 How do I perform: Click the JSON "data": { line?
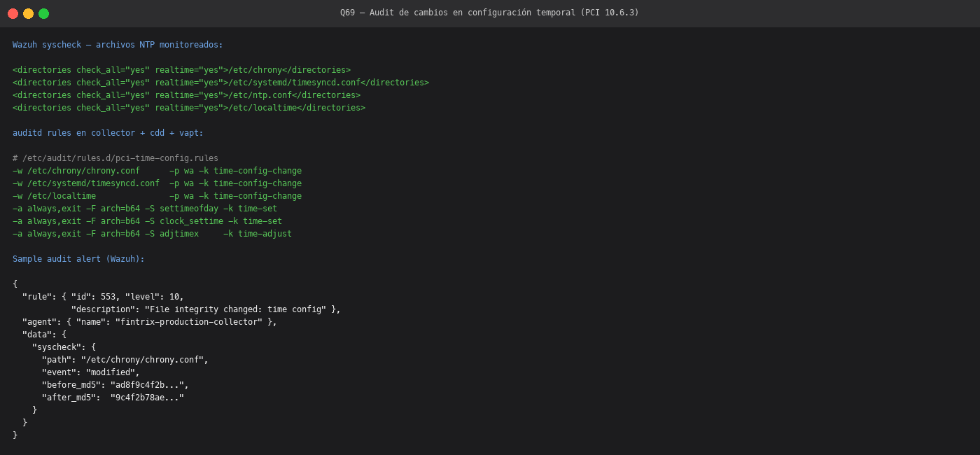click(44, 335)
